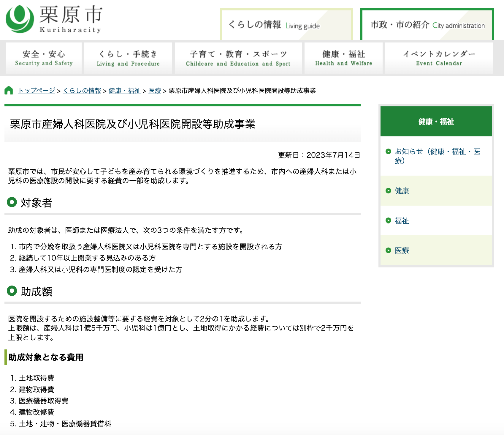The height and width of the screenshot is (435, 504).
Task: Open 健康・福祉 Health and Welfare menu
Action: click(343, 58)
